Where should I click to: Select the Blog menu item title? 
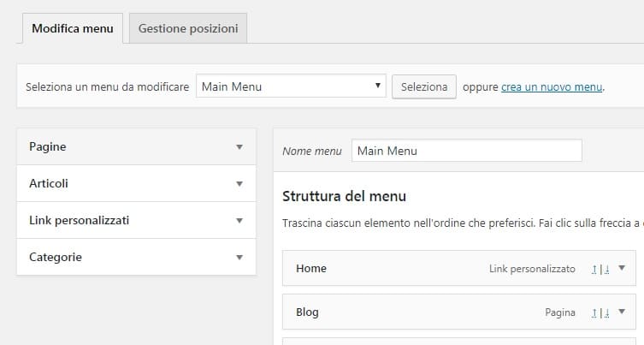click(307, 312)
